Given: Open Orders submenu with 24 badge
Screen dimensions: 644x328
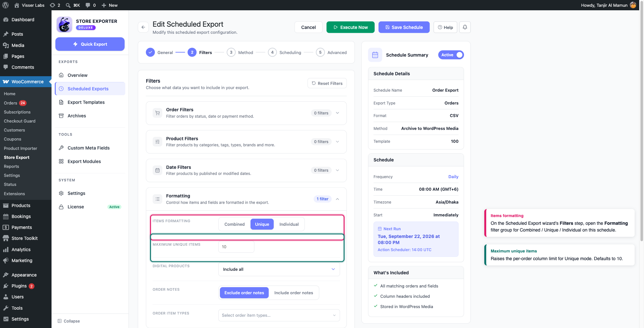Looking at the screenshot, I should [15, 103].
